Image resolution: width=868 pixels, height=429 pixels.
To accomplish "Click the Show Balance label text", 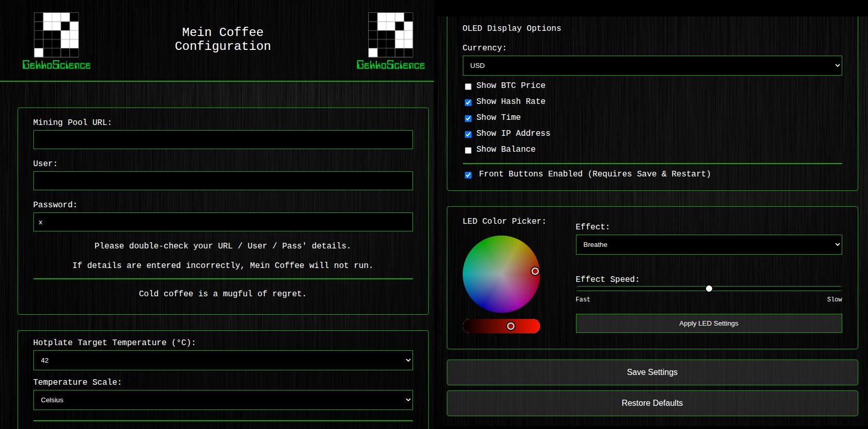I will click(506, 149).
